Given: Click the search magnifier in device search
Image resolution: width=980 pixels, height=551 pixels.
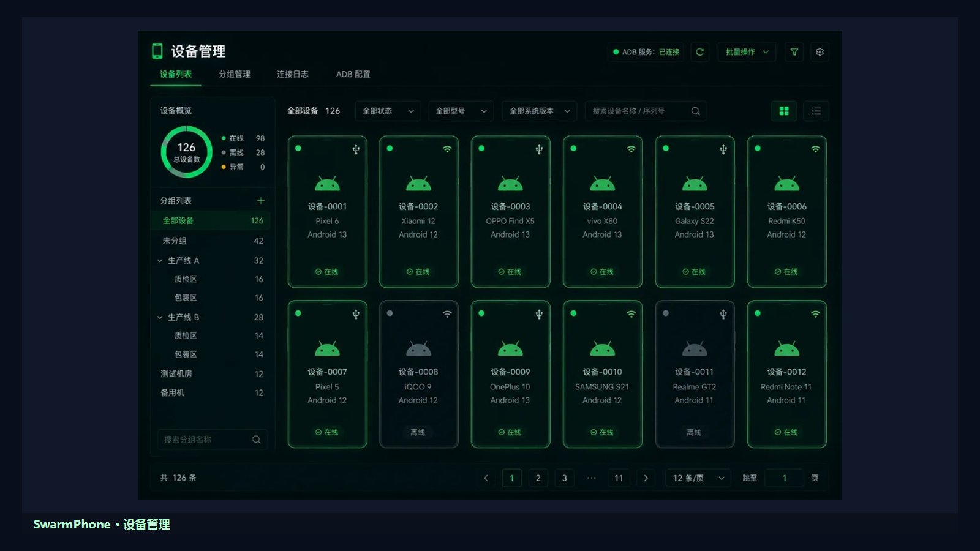Looking at the screenshot, I should [x=695, y=111].
